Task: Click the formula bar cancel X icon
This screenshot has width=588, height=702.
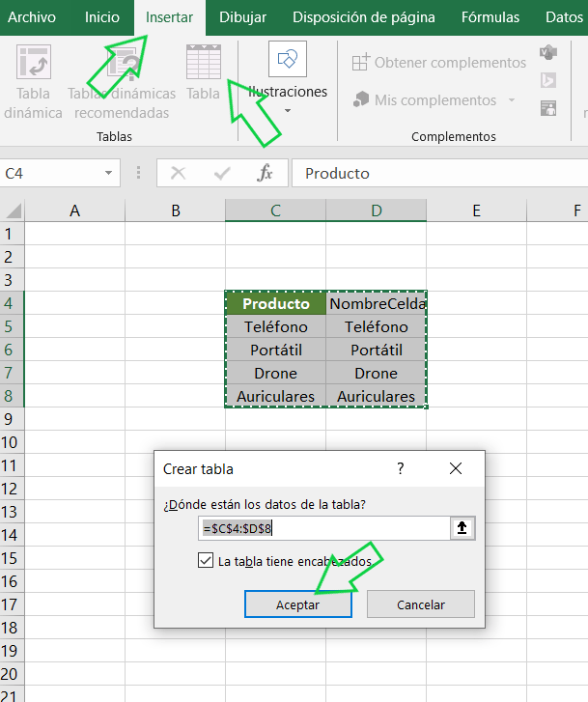Action: (x=179, y=173)
